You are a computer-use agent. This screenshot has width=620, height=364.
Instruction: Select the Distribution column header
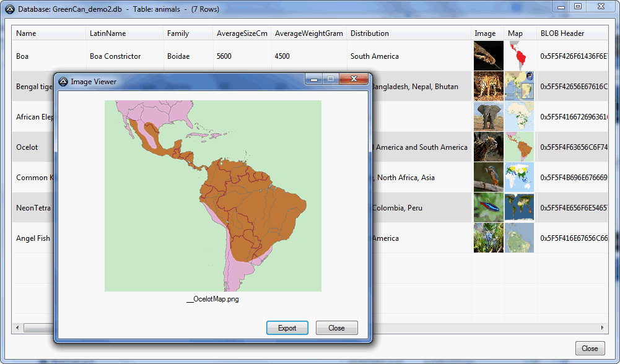[x=370, y=33]
